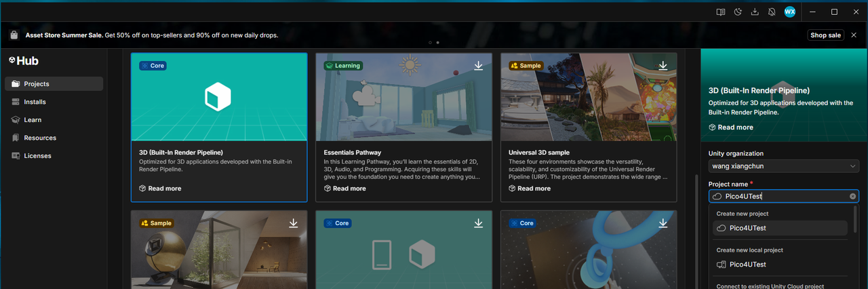Screen dimensions: 868x289
Task: Go to Installs in sidebar
Action: [x=54, y=102]
